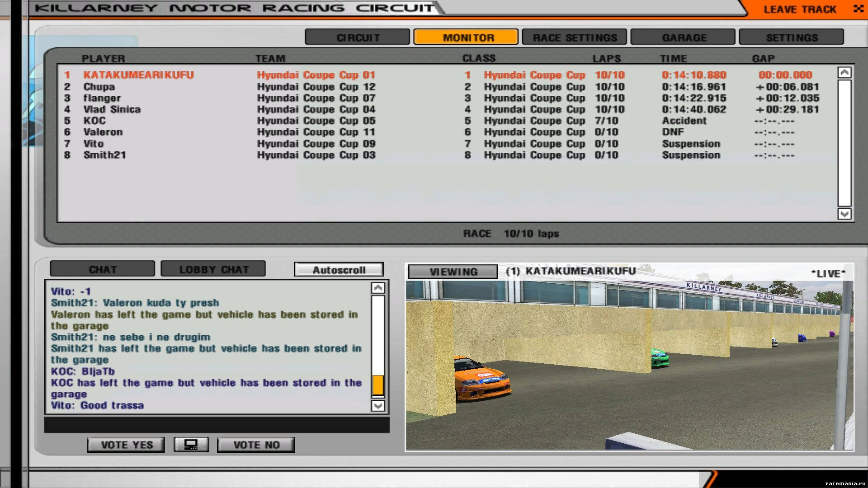Click chat message 'KOC: BljaTb'
This screenshot has height=488, width=868.
pos(83,371)
